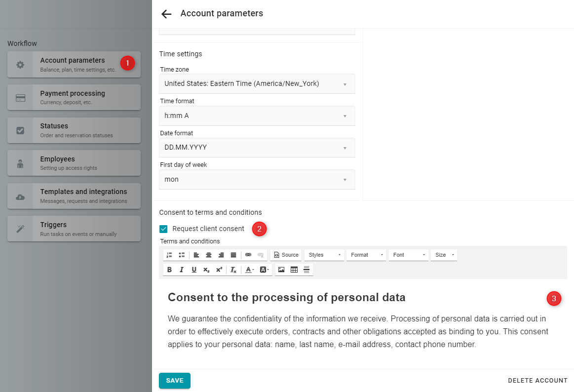Expand the Date format dropdown
This screenshot has width=574, height=392.
(257, 148)
